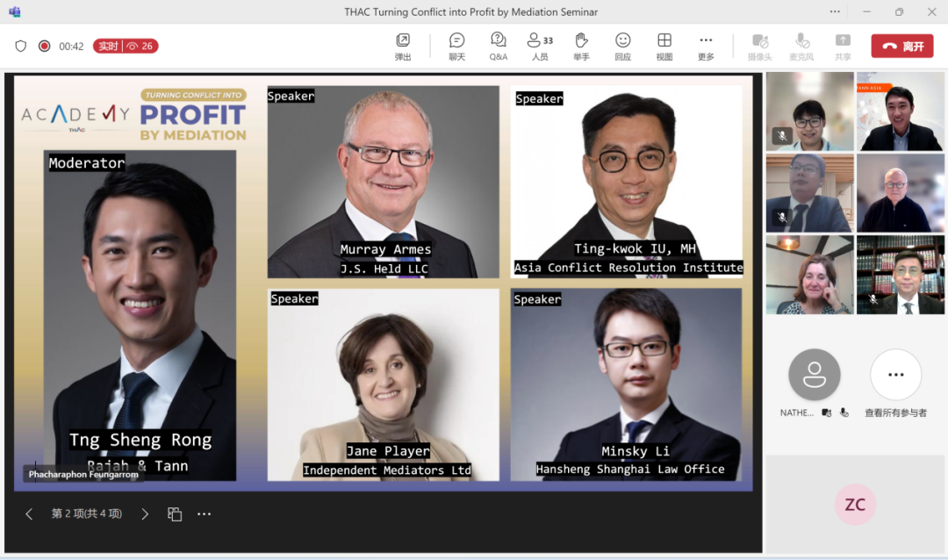The width and height of the screenshot is (948, 560).
Task: Open the Q&A panel
Action: coord(499,47)
